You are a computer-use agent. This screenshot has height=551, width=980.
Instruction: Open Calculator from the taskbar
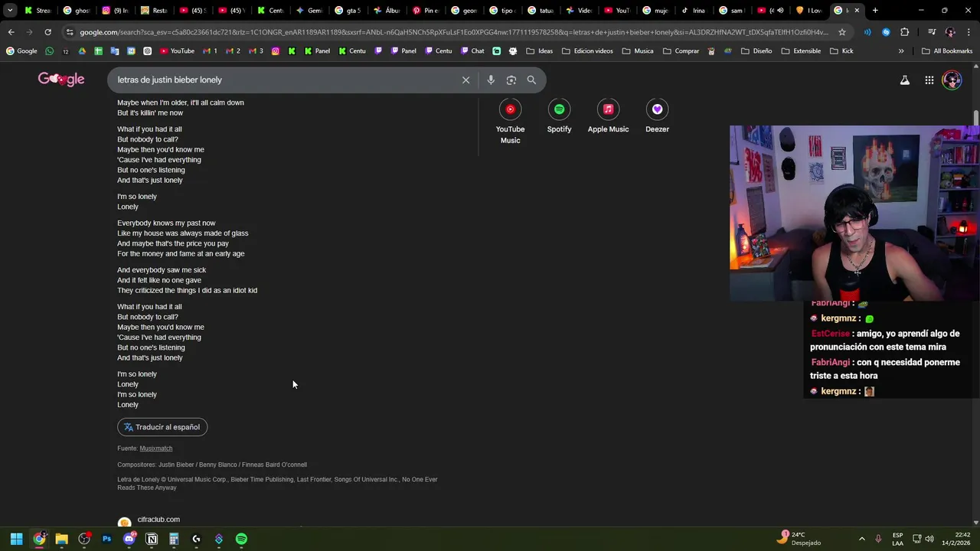[x=174, y=539]
